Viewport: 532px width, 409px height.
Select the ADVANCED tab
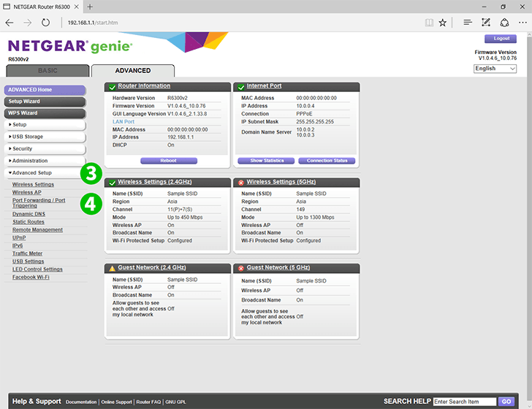(x=133, y=71)
